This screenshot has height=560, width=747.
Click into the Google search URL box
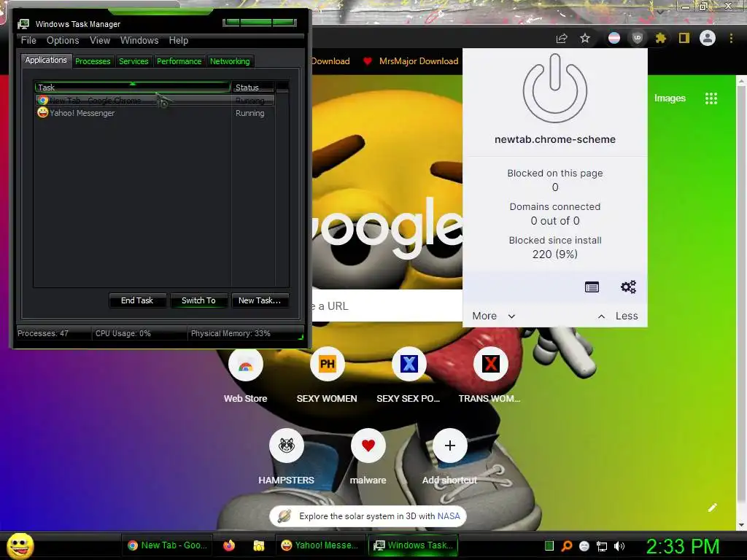pos(387,306)
